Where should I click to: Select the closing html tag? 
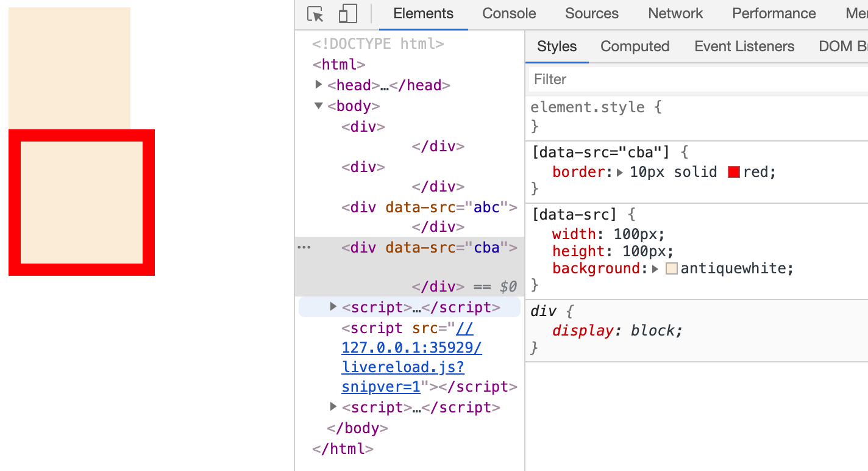click(343, 449)
